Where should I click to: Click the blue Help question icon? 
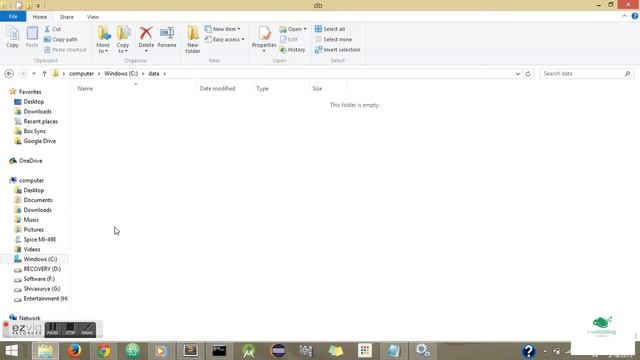point(634,16)
